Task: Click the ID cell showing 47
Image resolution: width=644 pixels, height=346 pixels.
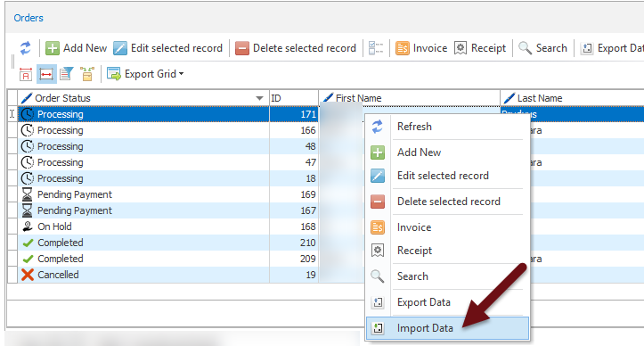Action: [294, 162]
